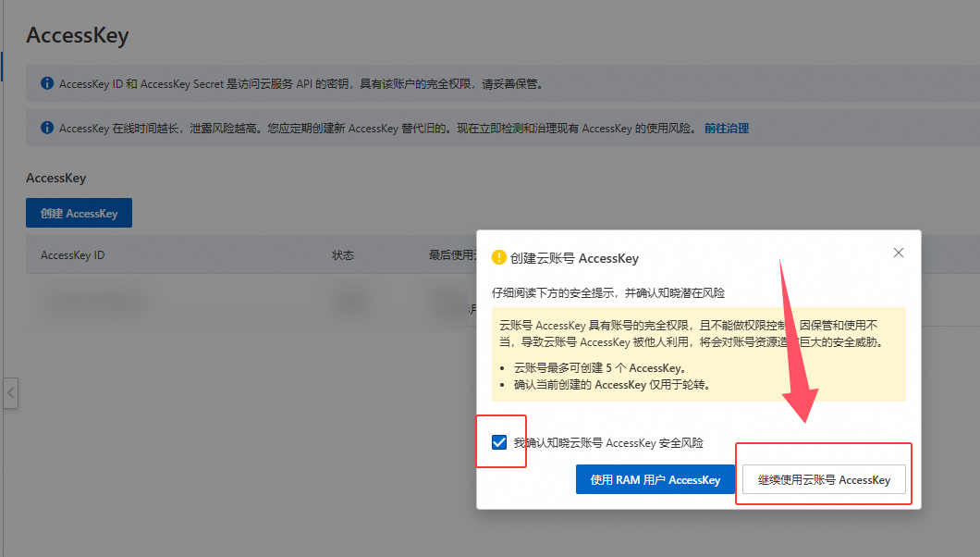Click the 创建 AccessKey button
The height and width of the screenshot is (557, 980).
pyautogui.click(x=79, y=213)
